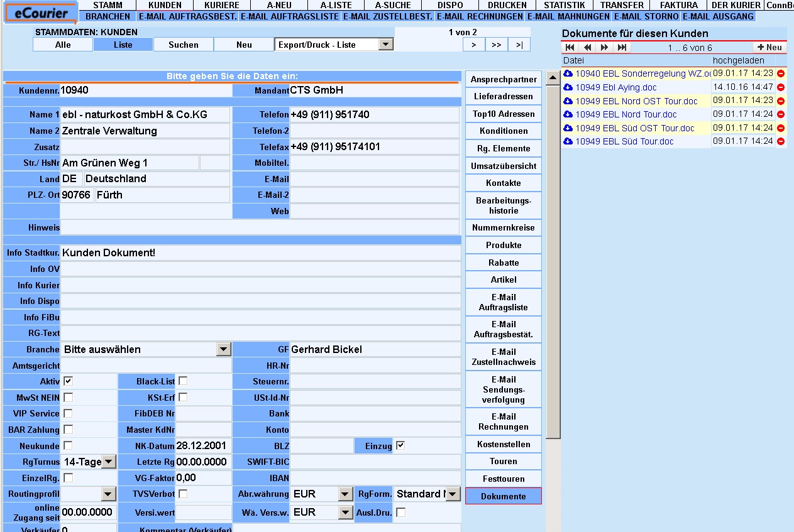Click into the Telefon field
This screenshot has height=532, width=794.
coord(375,115)
